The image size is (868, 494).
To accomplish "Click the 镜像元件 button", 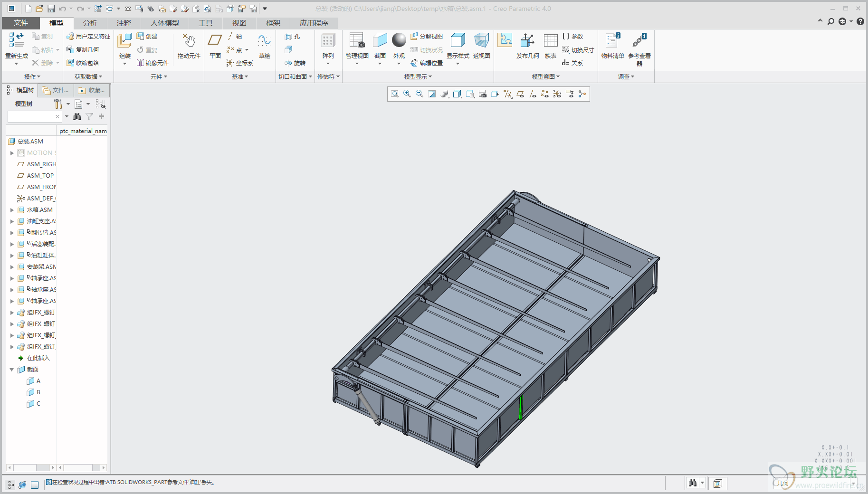I will 153,63.
